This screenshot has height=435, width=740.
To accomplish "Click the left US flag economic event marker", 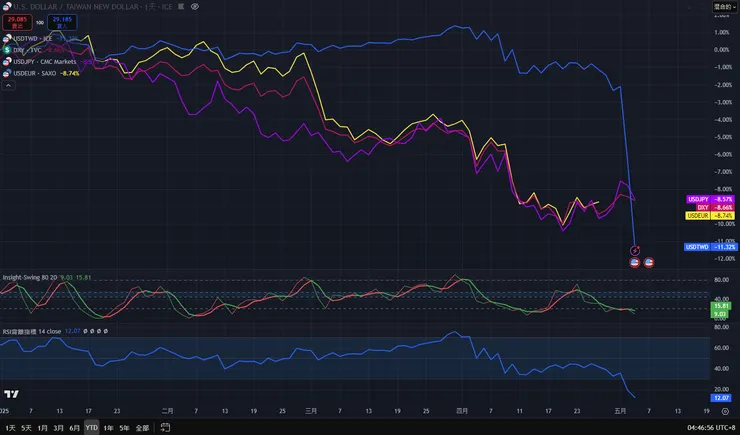I will [635, 262].
